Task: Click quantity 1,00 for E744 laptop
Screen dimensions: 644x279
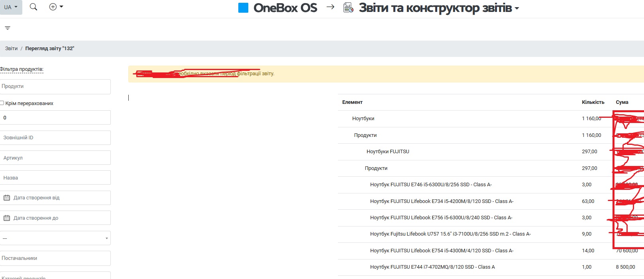Action: [587, 267]
